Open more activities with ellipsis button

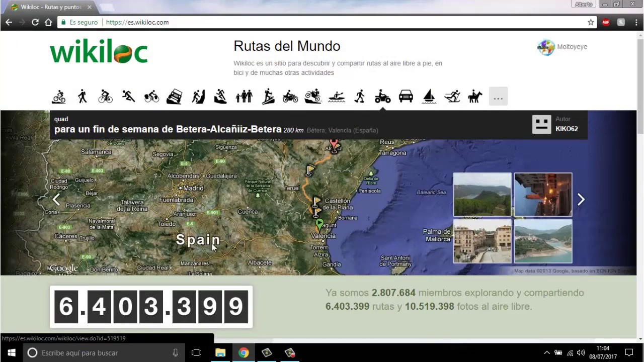498,97
